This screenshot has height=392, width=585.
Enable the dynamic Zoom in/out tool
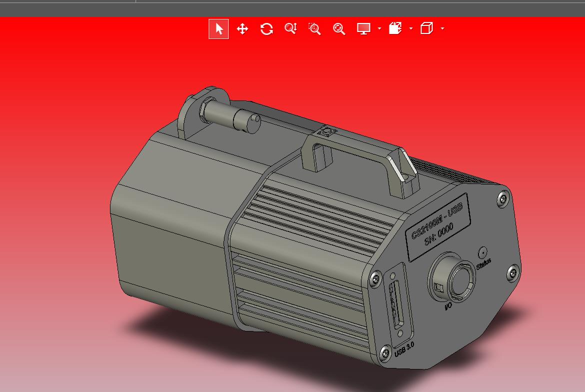[x=290, y=28]
